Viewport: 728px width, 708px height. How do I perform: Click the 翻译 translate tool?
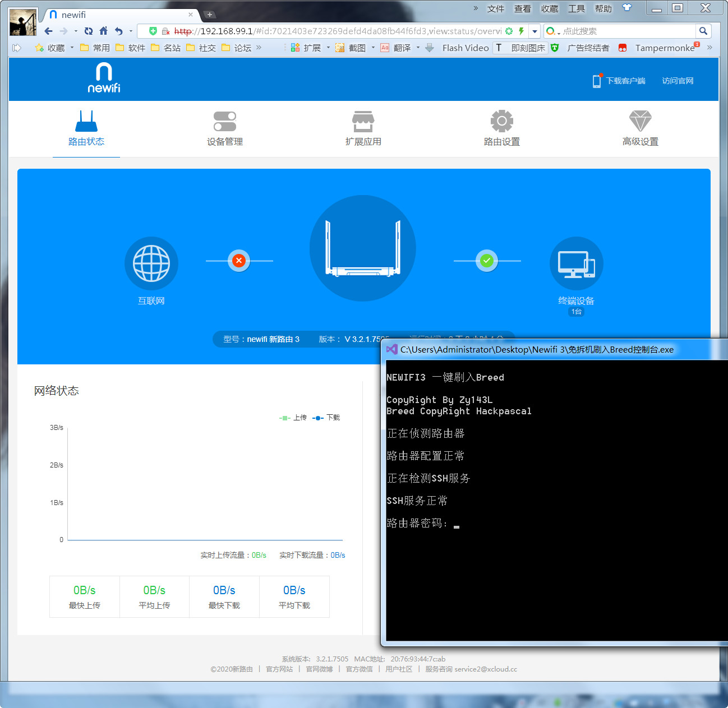[x=396, y=48]
